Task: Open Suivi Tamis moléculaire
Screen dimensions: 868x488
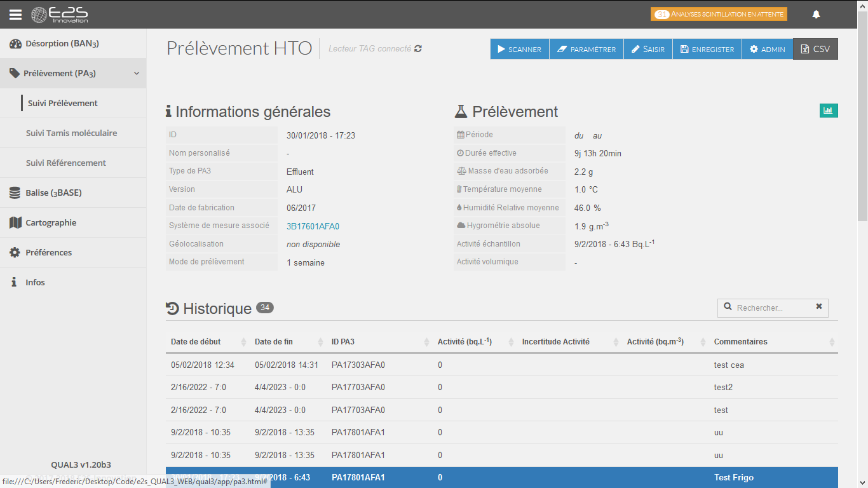Action: pyautogui.click(x=73, y=133)
